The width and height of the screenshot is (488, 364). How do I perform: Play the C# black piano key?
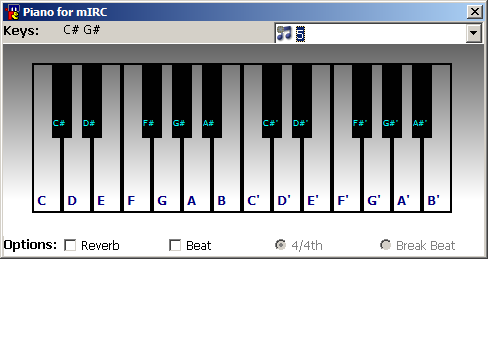62,101
